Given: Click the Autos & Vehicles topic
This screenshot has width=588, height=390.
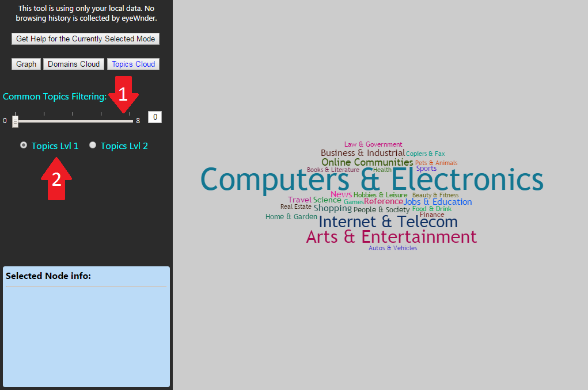Looking at the screenshot, I should (393, 248).
